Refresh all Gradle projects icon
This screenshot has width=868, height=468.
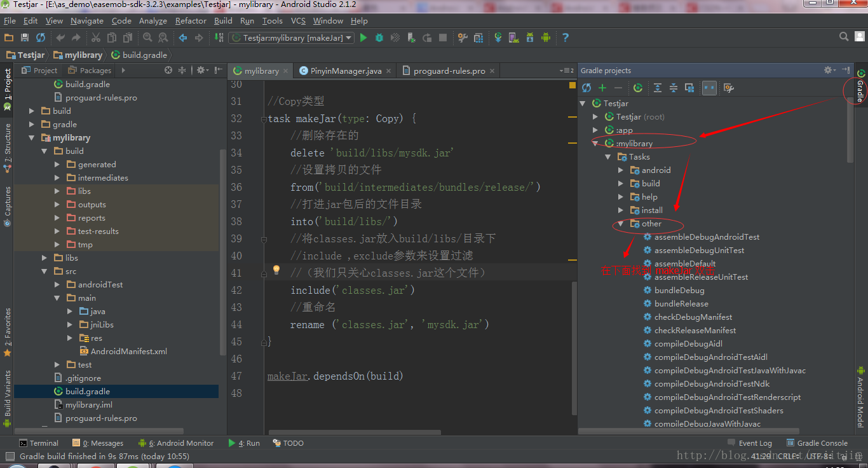click(587, 88)
